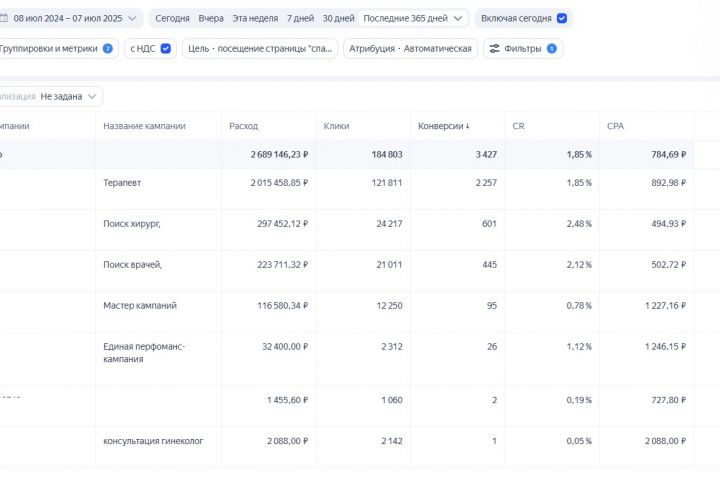Click the groupings and metrics count badge
The height and width of the screenshot is (480, 720).
pyautogui.click(x=107, y=48)
